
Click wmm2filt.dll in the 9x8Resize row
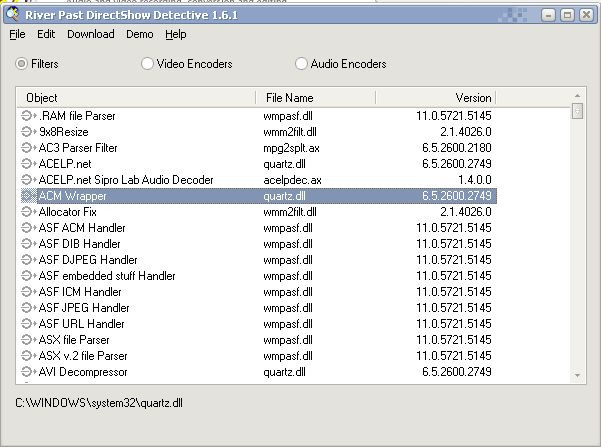290,132
